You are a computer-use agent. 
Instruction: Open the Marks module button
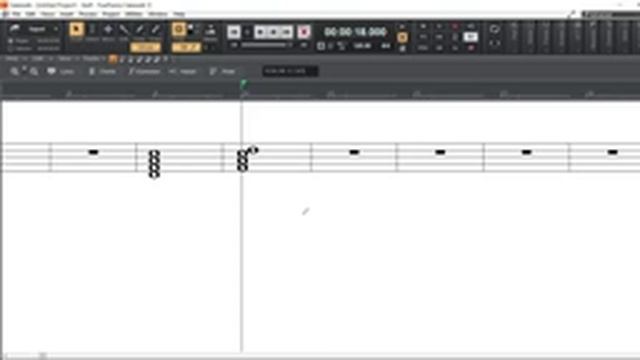[x=211, y=31]
